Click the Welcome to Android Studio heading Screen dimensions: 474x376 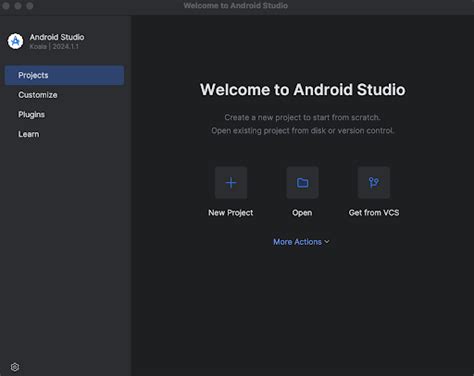[303, 90]
